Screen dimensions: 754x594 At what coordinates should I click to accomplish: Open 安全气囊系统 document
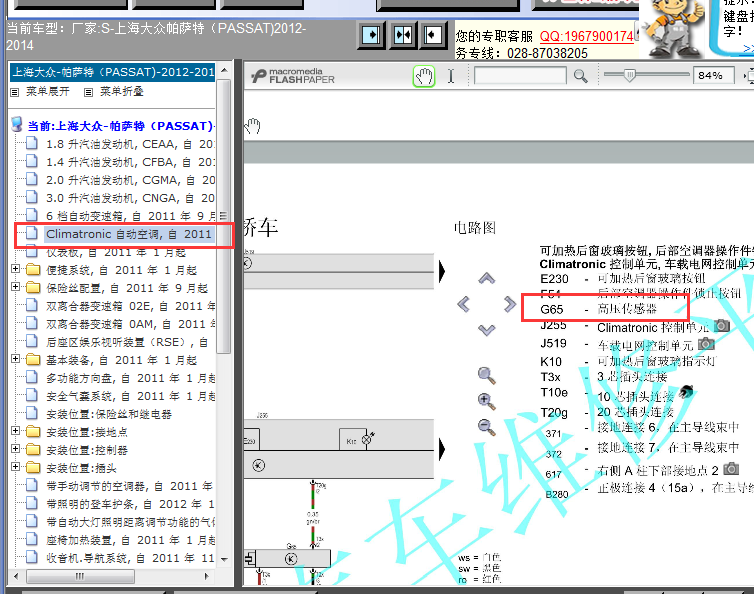pyautogui.click(x=130, y=396)
